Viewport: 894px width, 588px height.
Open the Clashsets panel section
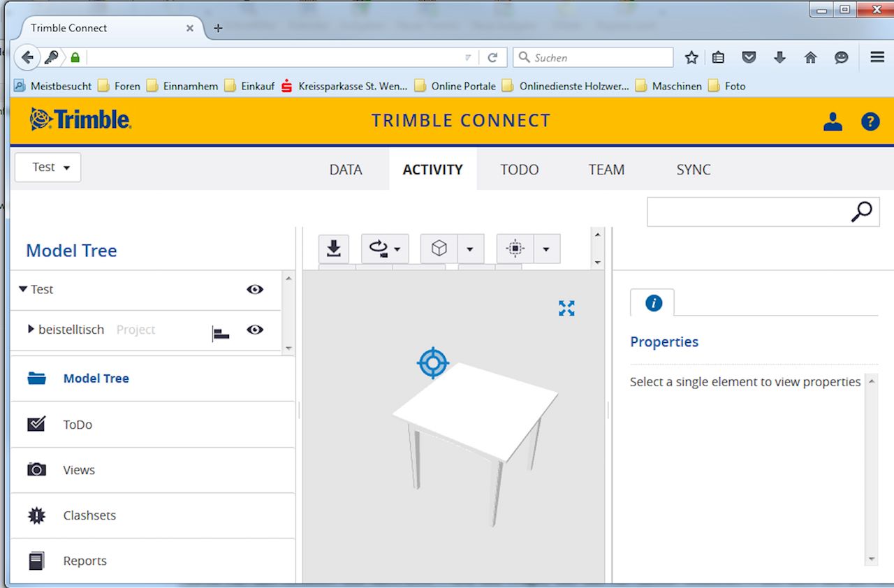pyautogui.click(x=152, y=515)
